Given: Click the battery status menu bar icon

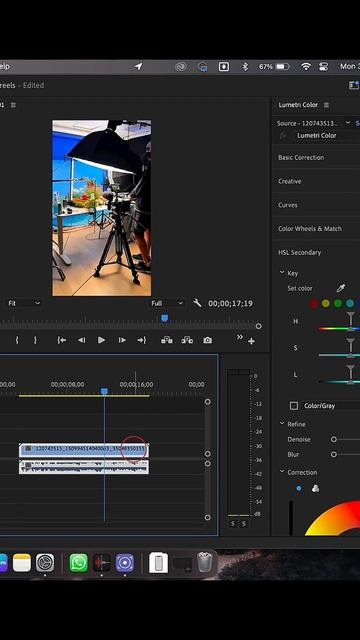Looking at the screenshot, I should pyautogui.click(x=282, y=67).
